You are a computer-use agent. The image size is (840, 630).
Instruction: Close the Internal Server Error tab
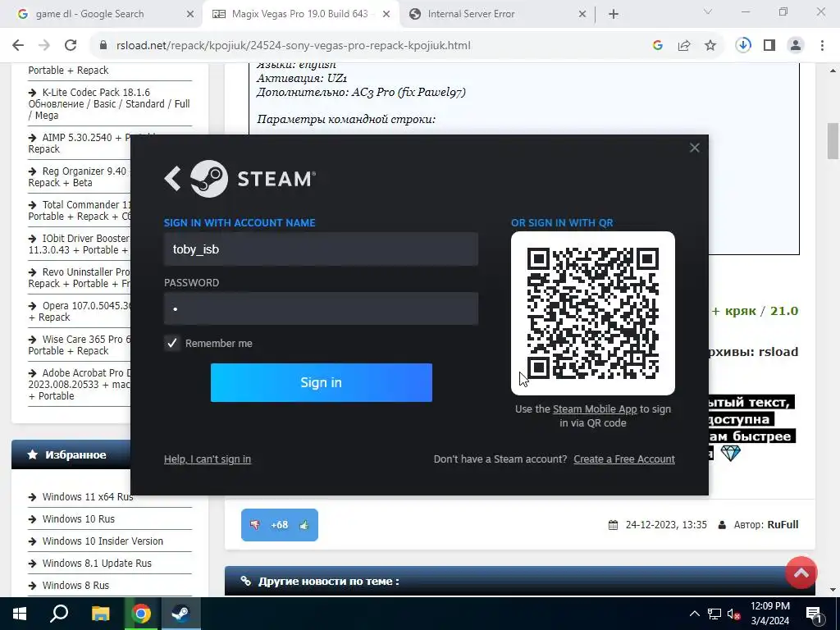click(x=582, y=15)
